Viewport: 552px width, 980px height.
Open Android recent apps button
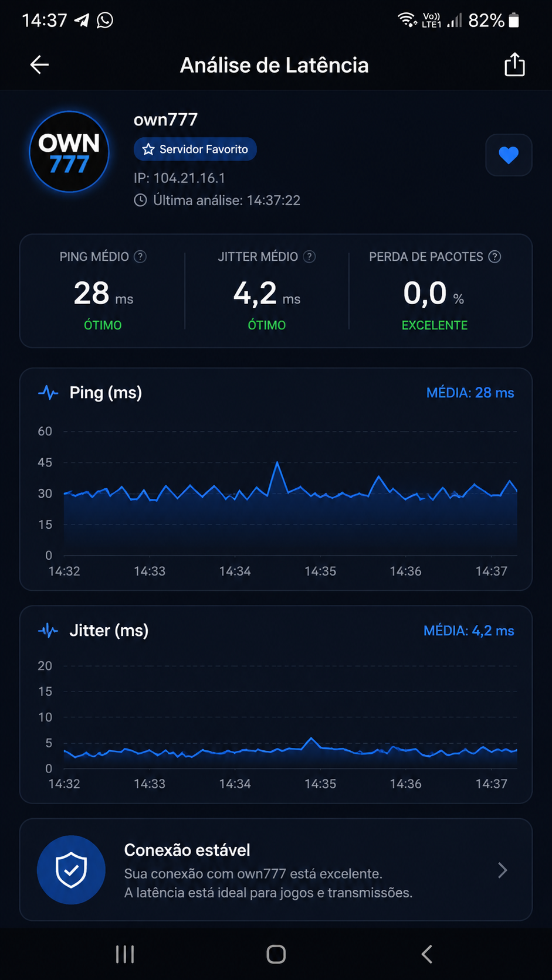(125, 954)
